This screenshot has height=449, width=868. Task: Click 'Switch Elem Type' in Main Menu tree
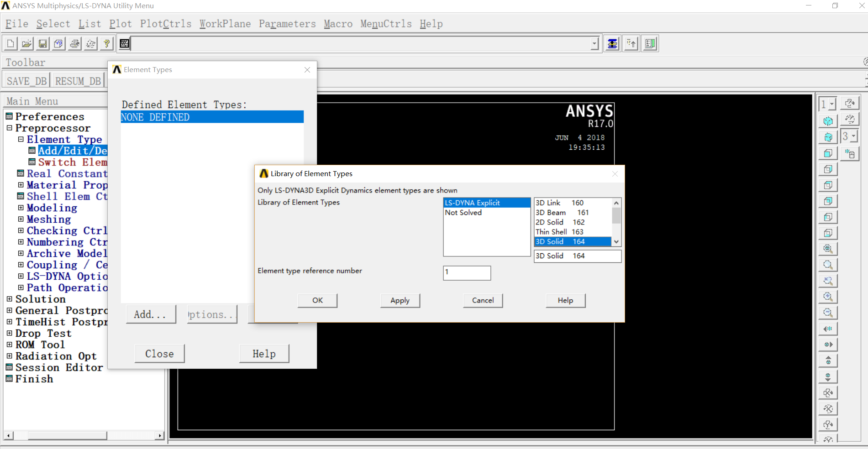click(x=73, y=162)
